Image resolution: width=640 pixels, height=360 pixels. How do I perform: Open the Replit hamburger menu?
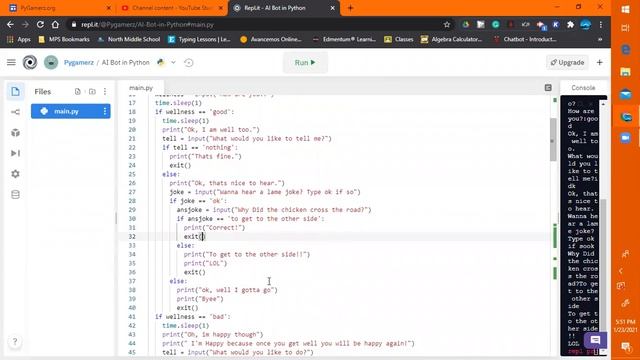[11, 62]
